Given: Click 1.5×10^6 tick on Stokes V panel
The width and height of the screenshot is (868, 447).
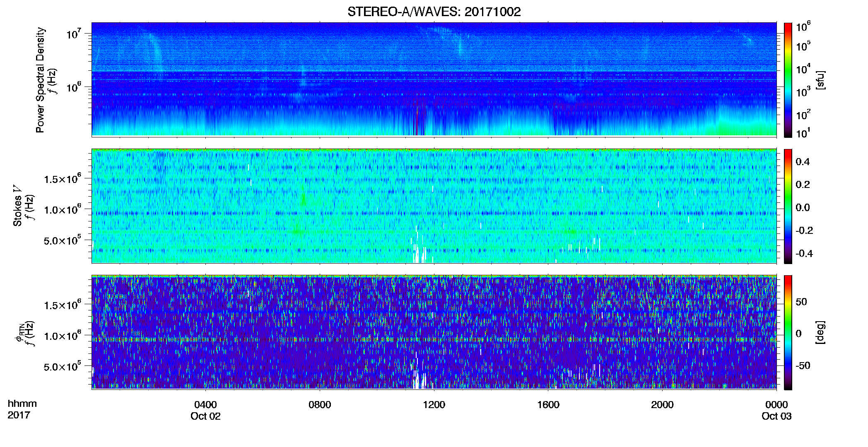Looking at the screenshot, I should coord(63,178).
